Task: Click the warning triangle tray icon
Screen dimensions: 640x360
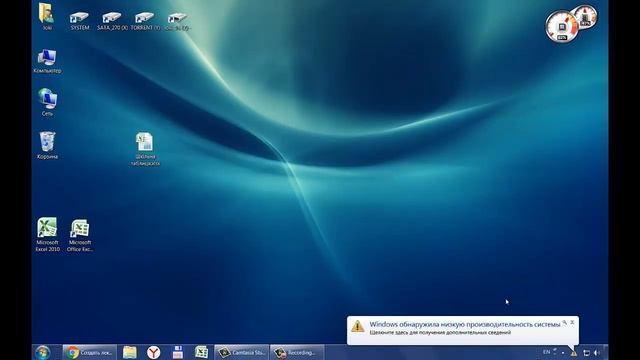Action: coord(574,353)
